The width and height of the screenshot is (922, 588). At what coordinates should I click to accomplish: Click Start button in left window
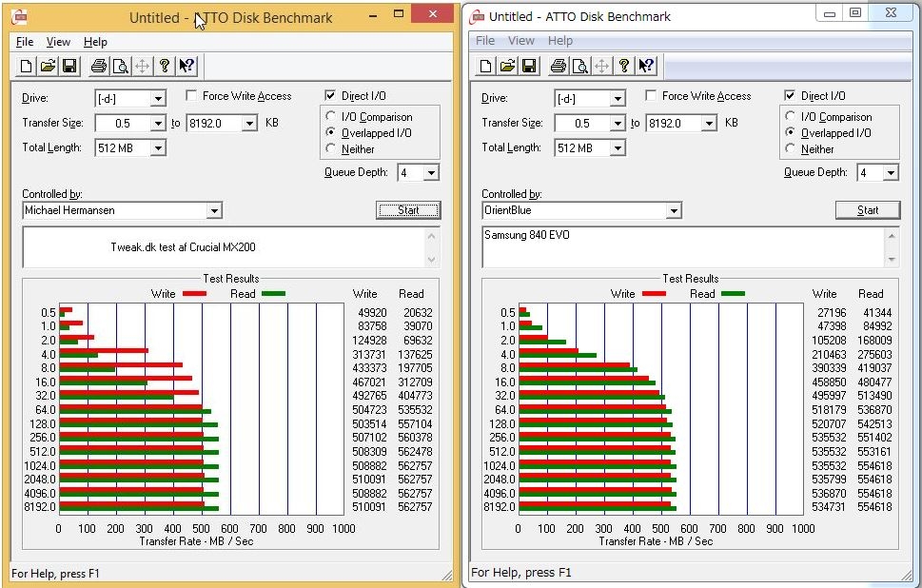point(408,210)
